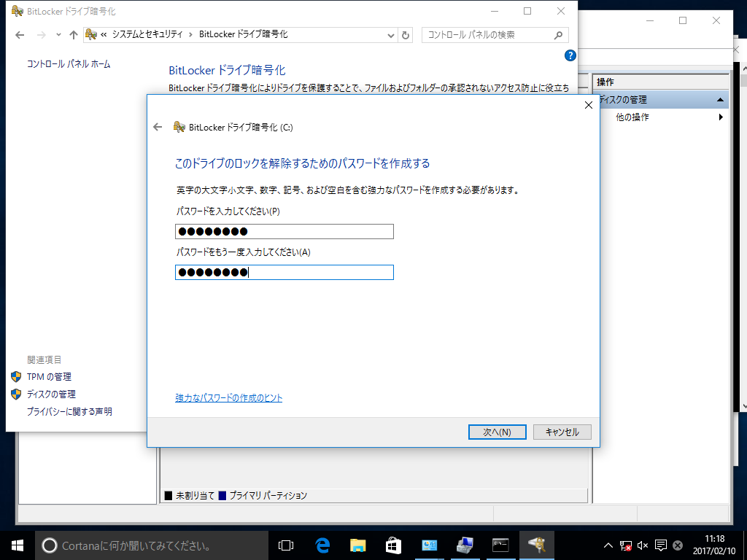The width and height of the screenshot is (747, 560).
Task: Click the Cortana search box
Action: coord(152,545)
